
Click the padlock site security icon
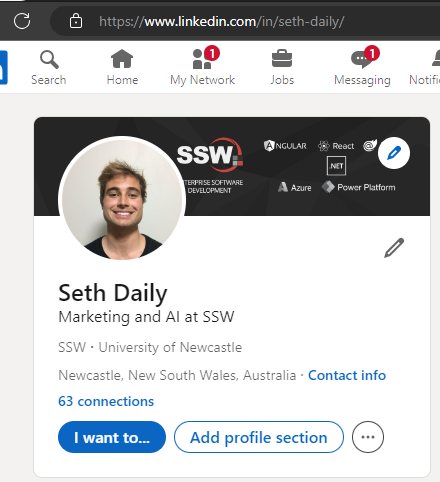tap(76, 21)
